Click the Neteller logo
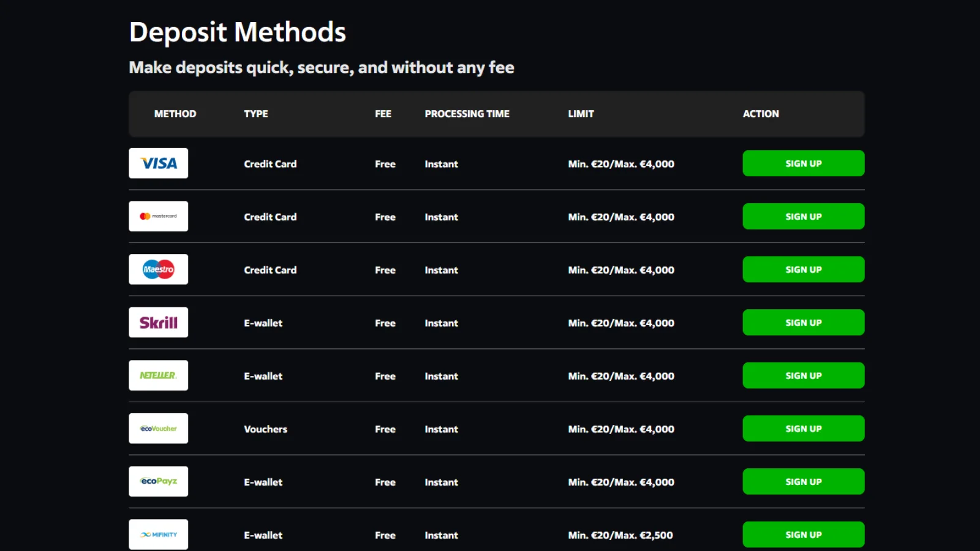This screenshot has height=551, width=980. [158, 375]
